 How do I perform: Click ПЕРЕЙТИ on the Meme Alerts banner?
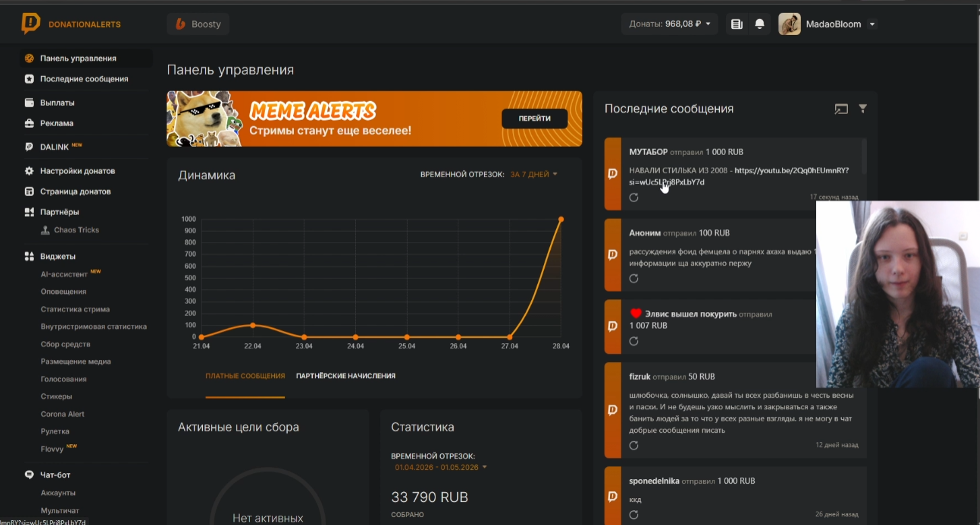tap(534, 119)
